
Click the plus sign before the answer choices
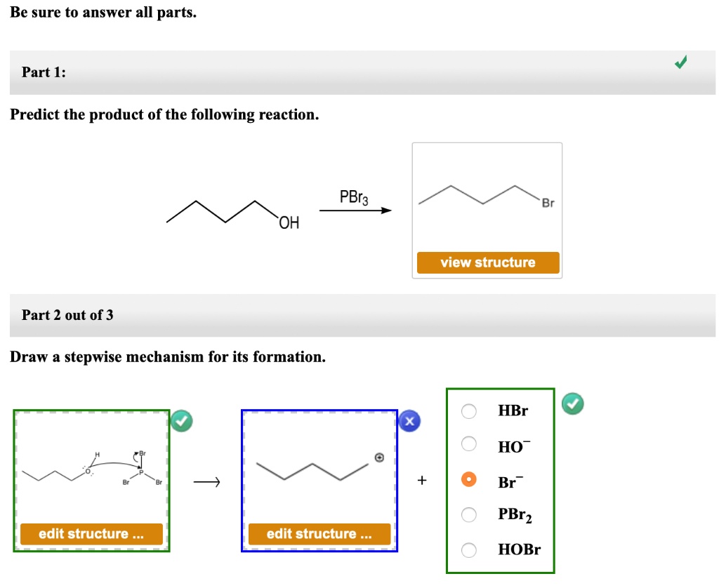click(421, 479)
